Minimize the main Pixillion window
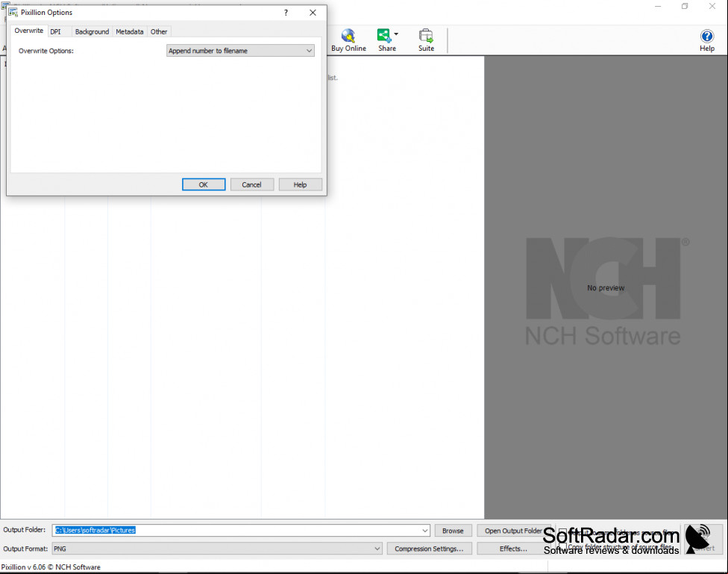Viewport: 728px width, 574px height. [658, 7]
